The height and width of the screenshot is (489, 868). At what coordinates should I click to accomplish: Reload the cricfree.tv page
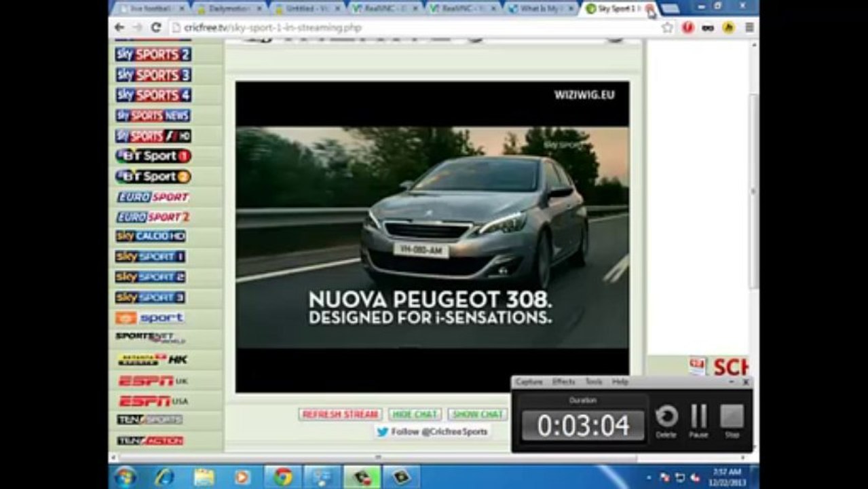[x=155, y=27]
